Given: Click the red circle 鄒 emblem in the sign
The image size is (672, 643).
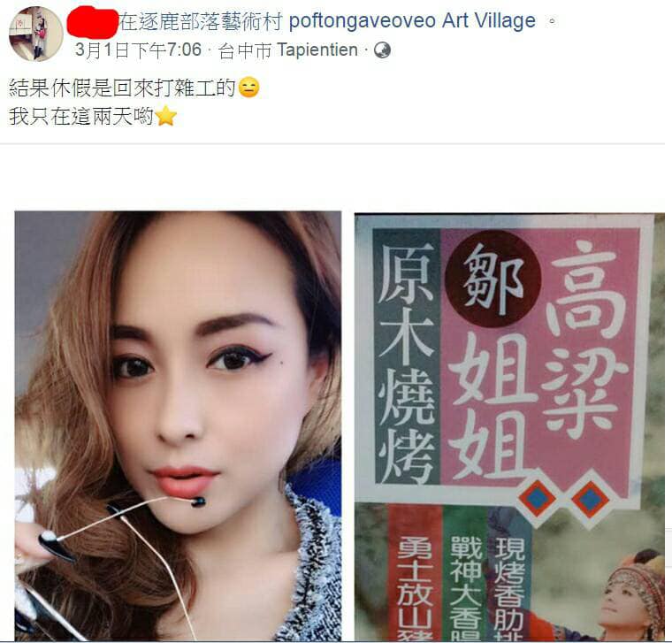Looking at the screenshot, I should 493,279.
